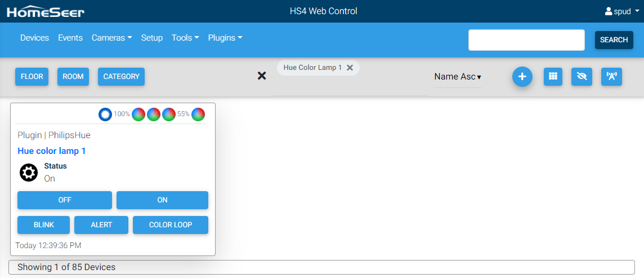
Task: Click the first RGB color wheel swatch
Action: (138, 114)
